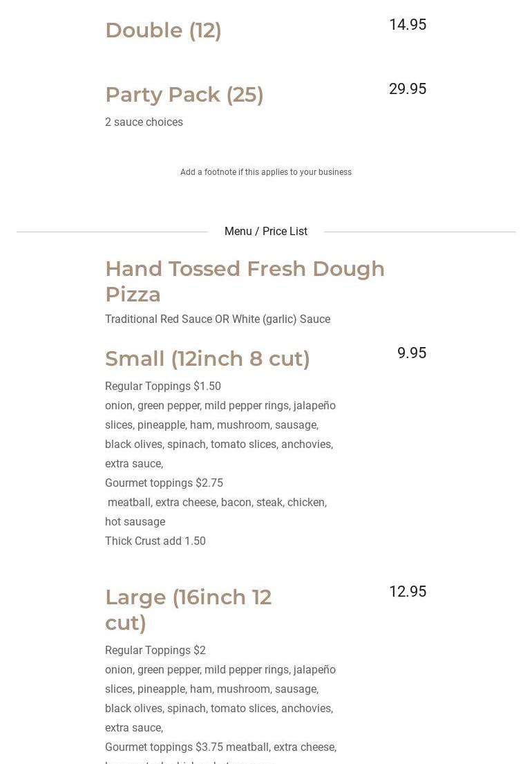The width and height of the screenshot is (532, 764).
Task: Click the Small (12inch 8 cut) heading
Action: (x=207, y=359)
